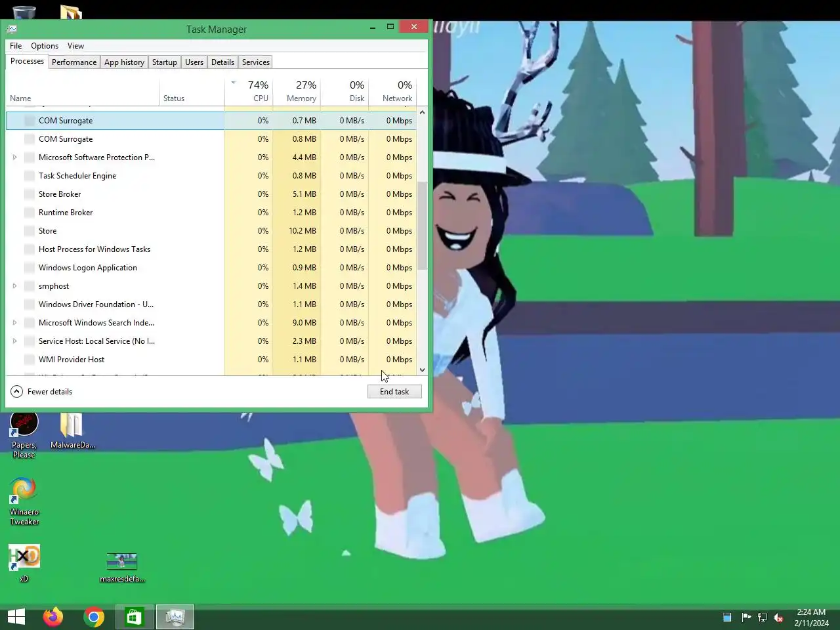
Task: Click the smphost process icon
Action: [x=29, y=286]
